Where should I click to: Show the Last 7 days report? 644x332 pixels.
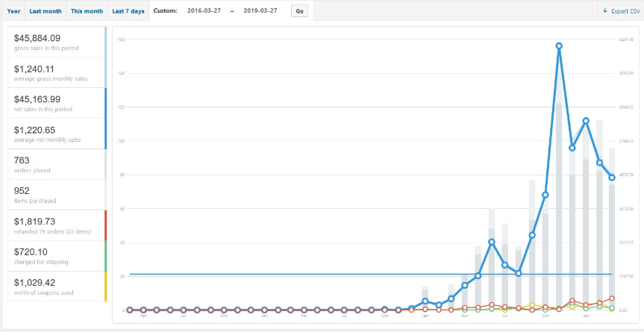pyautogui.click(x=128, y=11)
